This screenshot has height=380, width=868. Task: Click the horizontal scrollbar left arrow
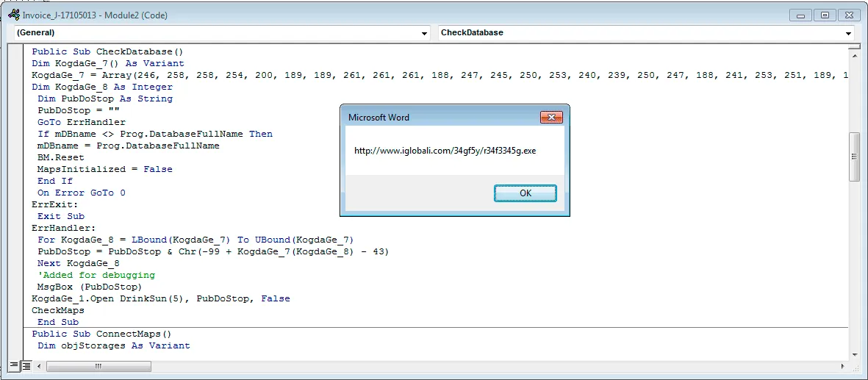(x=39, y=366)
